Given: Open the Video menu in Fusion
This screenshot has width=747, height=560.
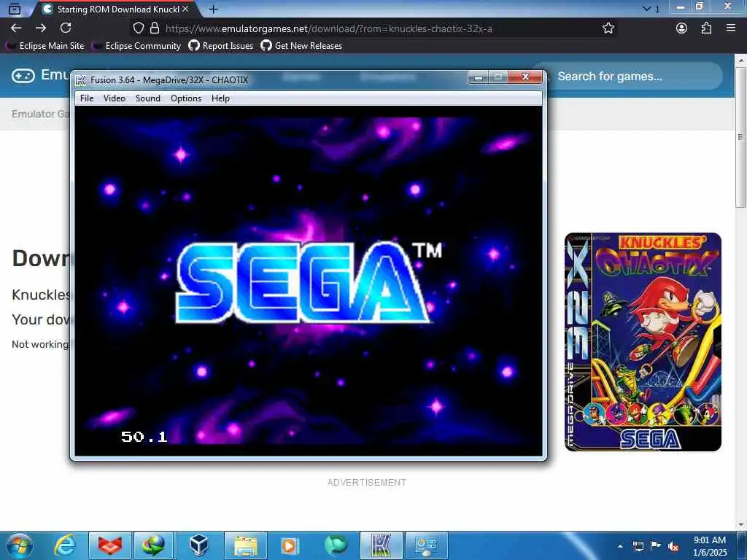Looking at the screenshot, I should pyautogui.click(x=115, y=98).
